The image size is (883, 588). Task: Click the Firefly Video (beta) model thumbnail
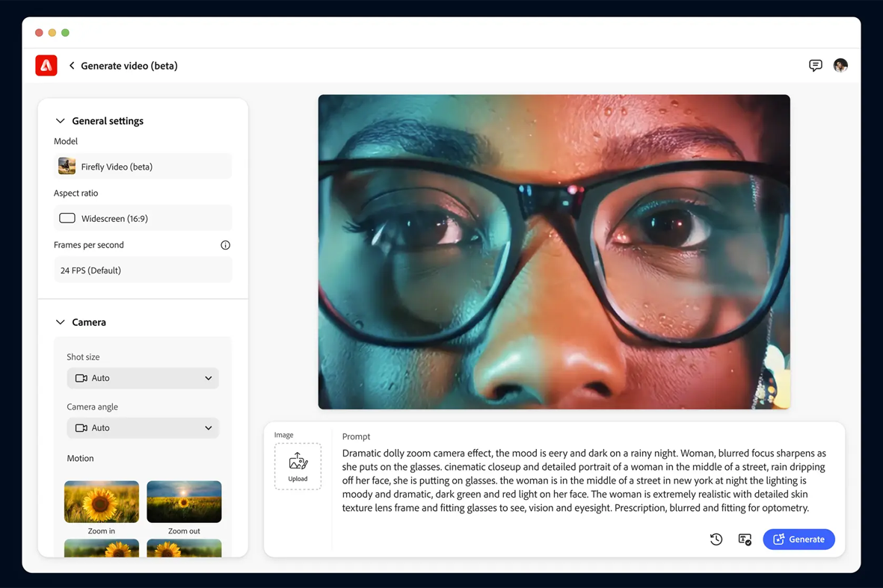(67, 165)
